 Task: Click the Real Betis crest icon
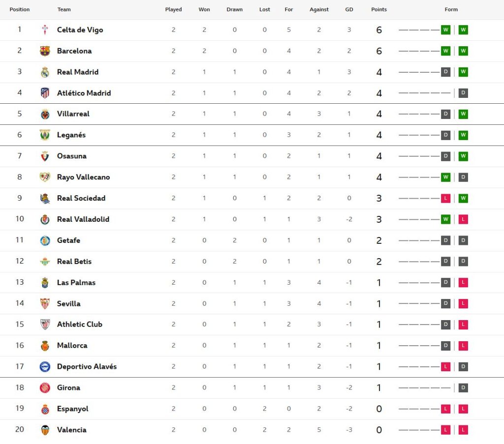coord(45,262)
